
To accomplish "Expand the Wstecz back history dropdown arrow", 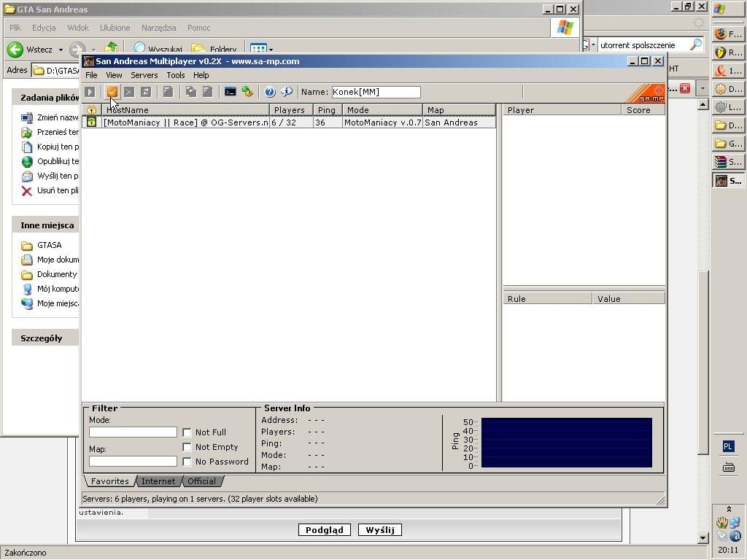I will click(61, 50).
